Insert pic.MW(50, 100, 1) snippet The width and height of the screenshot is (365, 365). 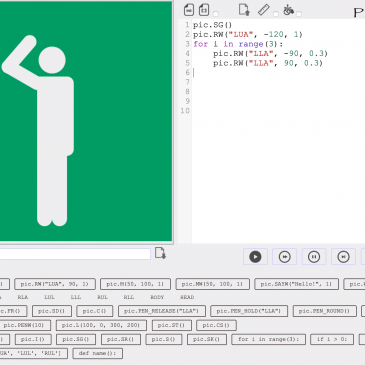212,284
